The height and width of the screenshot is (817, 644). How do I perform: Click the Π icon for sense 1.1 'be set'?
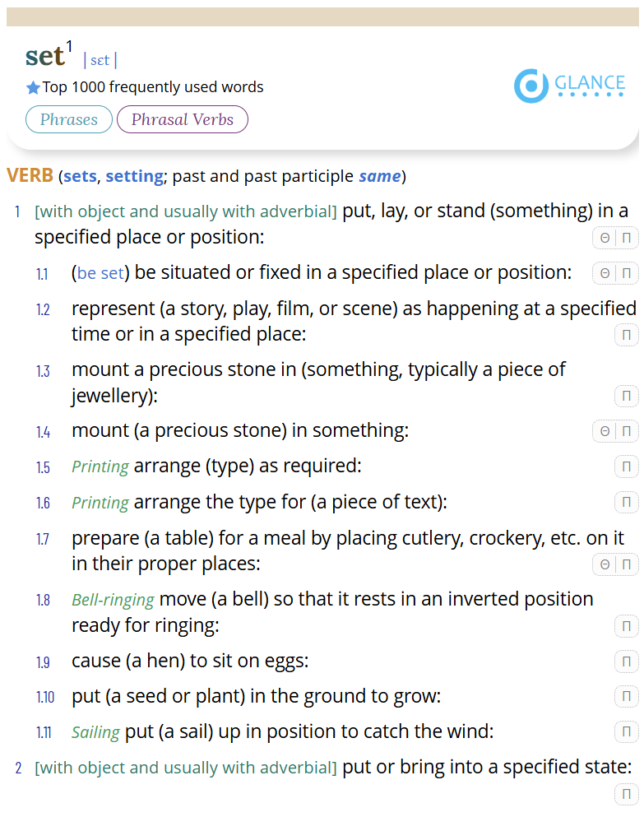pos(627,273)
